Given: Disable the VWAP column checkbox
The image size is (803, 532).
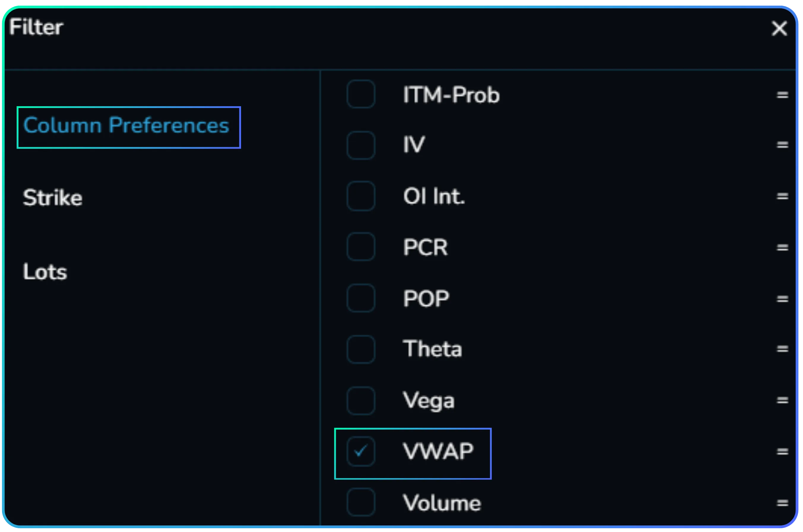Looking at the screenshot, I should pos(361,451).
